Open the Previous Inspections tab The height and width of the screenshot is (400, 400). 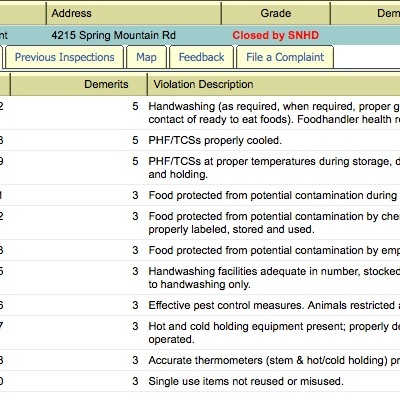64,57
